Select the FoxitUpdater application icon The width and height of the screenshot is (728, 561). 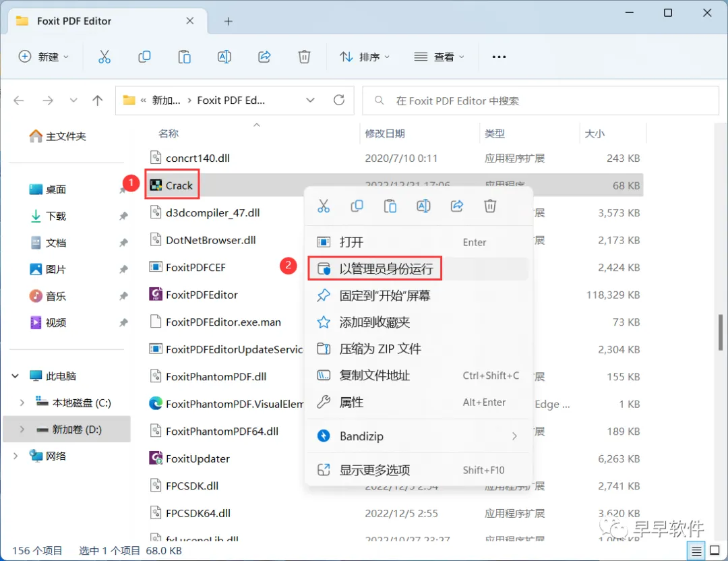point(156,459)
